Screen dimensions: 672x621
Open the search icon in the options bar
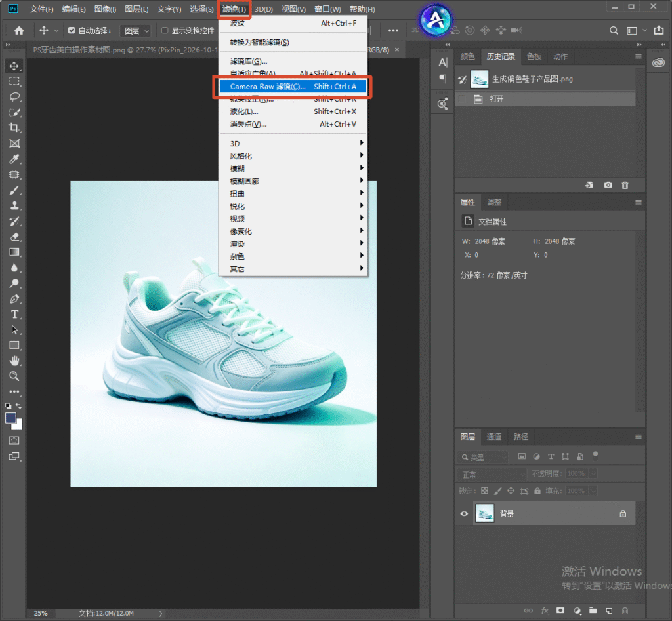pyautogui.click(x=614, y=30)
